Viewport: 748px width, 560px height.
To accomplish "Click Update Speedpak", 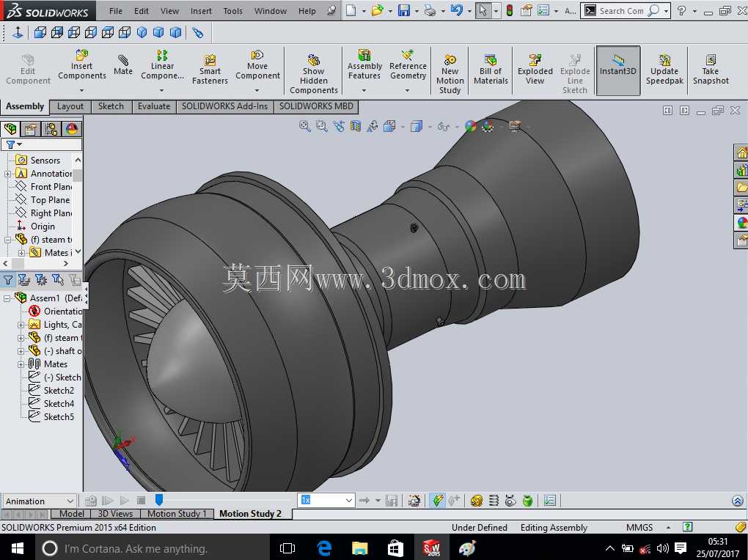I will pos(664,70).
